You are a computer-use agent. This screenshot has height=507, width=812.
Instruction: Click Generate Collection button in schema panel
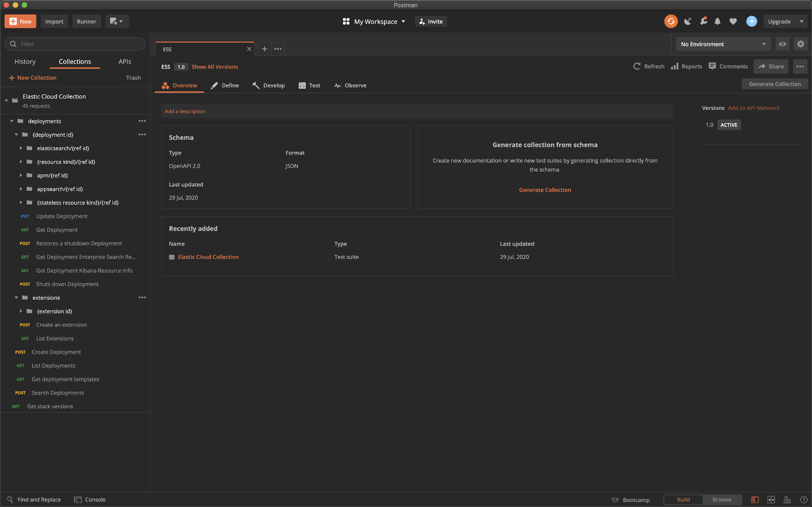click(545, 190)
